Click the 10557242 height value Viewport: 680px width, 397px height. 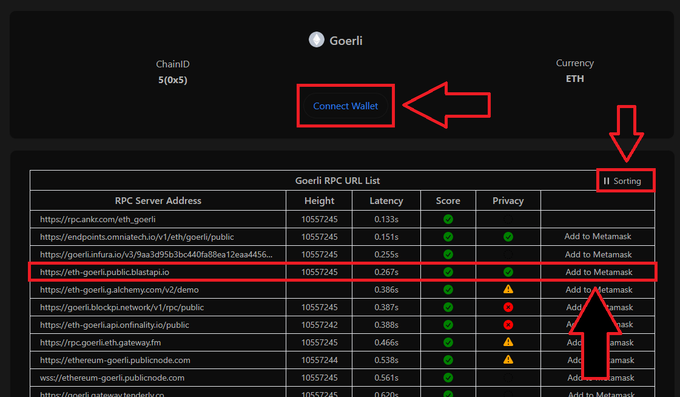[x=319, y=325]
